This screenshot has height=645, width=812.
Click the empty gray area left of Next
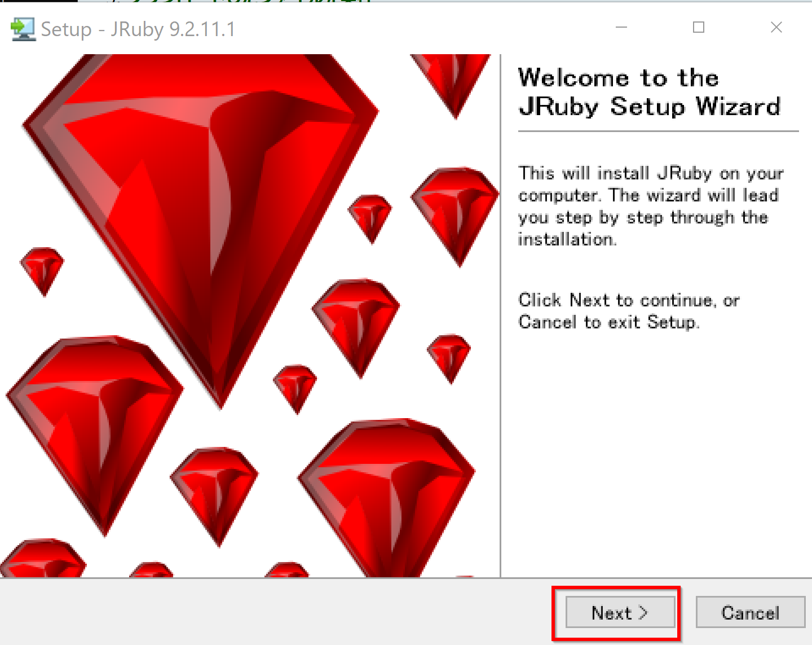(276, 612)
